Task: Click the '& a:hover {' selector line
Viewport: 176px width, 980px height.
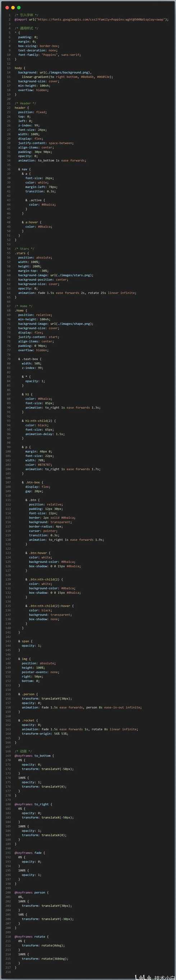Action: 32,222
